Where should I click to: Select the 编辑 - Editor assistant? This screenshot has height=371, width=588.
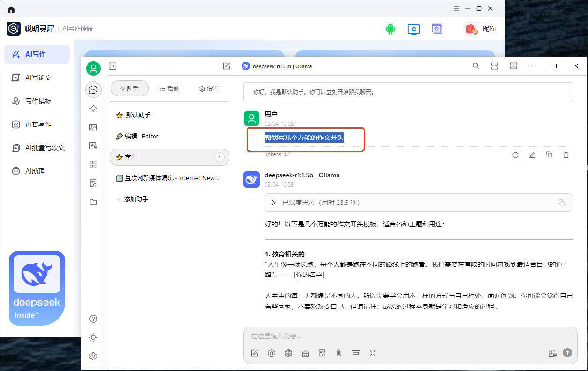point(169,136)
